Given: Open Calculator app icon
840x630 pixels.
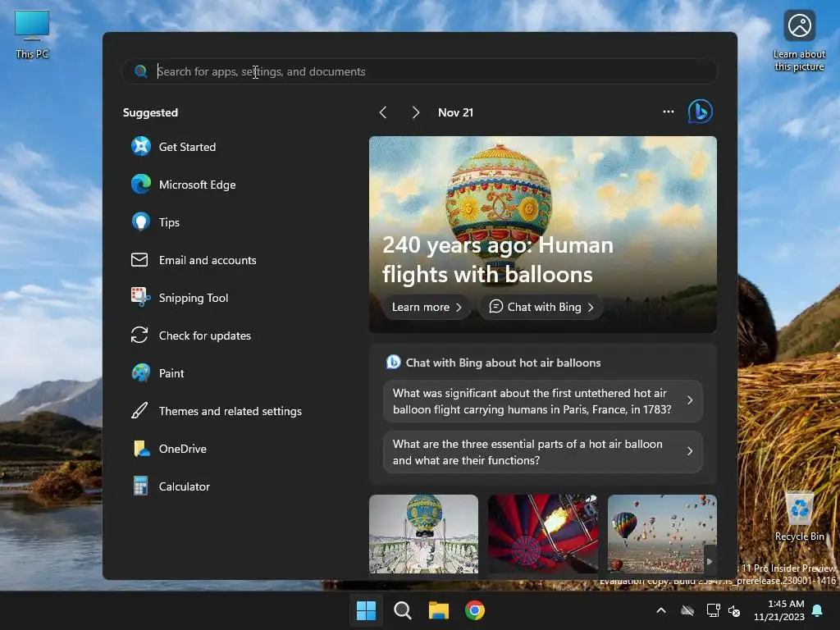Looking at the screenshot, I should pos(140,486).
